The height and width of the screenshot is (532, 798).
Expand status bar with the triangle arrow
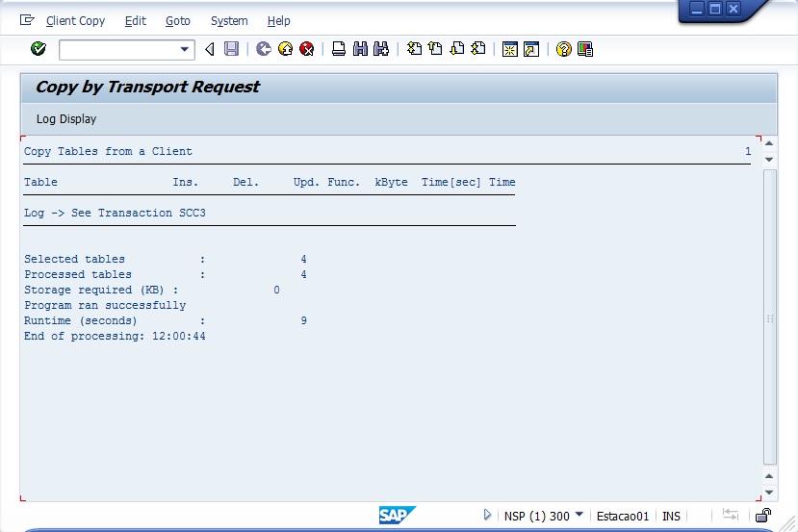click(488, 516)
